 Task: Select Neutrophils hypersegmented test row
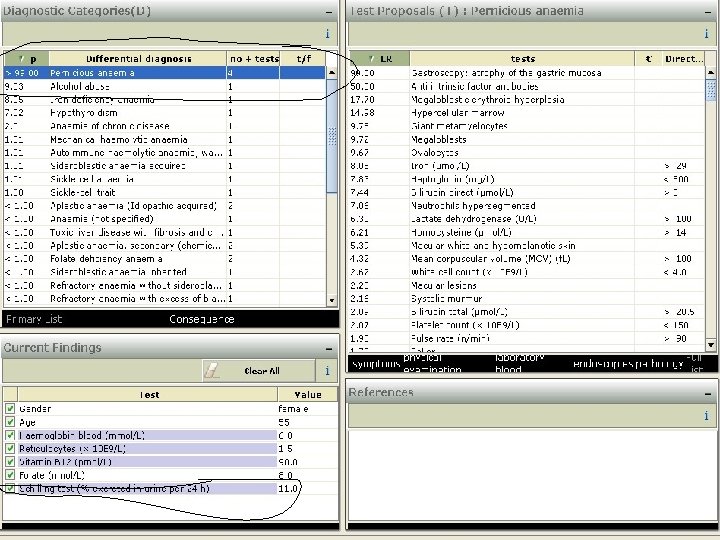point(527,205)
